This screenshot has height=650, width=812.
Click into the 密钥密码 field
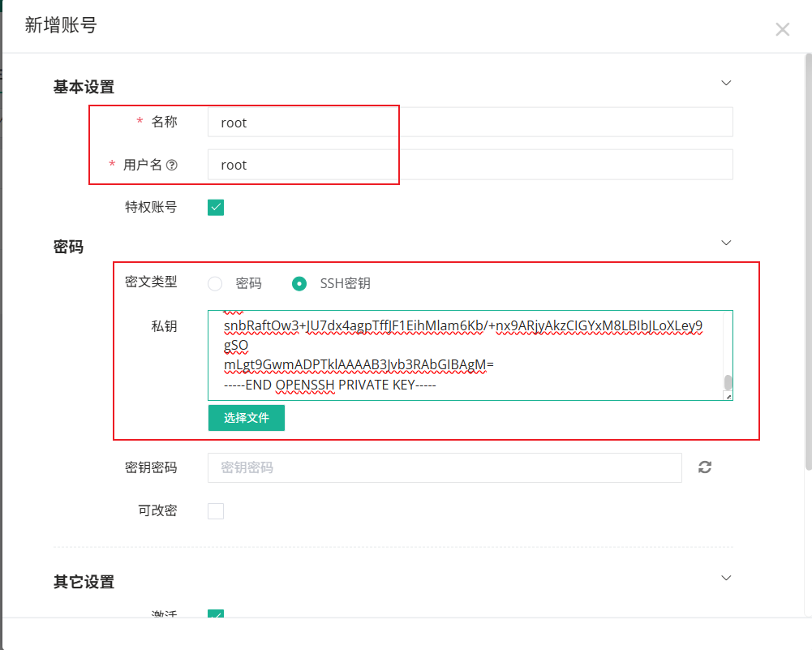coord(444,468)
